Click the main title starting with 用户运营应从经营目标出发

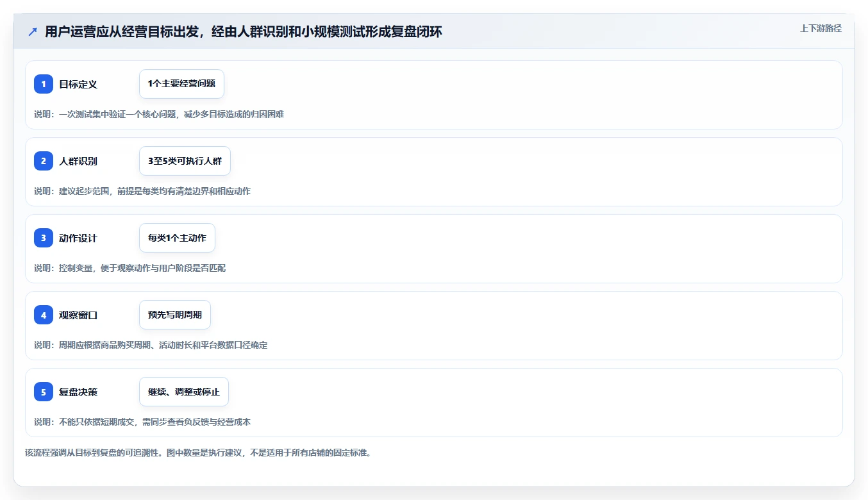[244, 32]
